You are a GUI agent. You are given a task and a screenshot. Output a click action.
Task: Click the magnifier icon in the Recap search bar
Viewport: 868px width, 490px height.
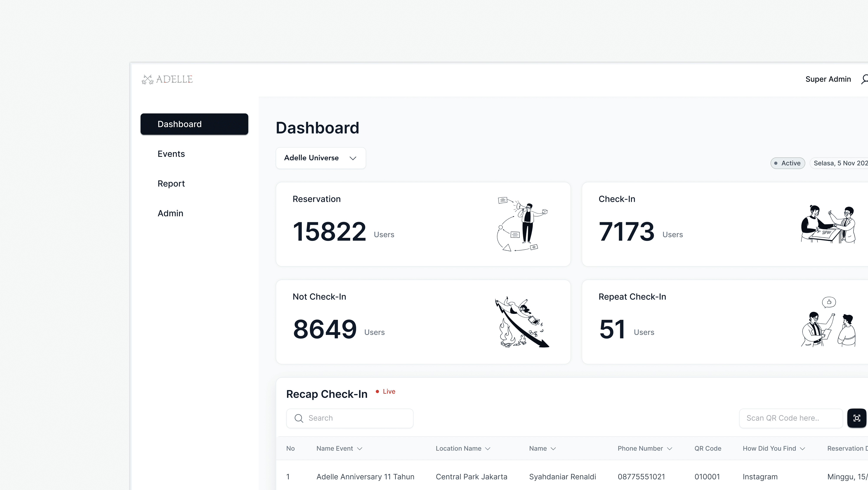pyautogui.click(x=299, y=418)
